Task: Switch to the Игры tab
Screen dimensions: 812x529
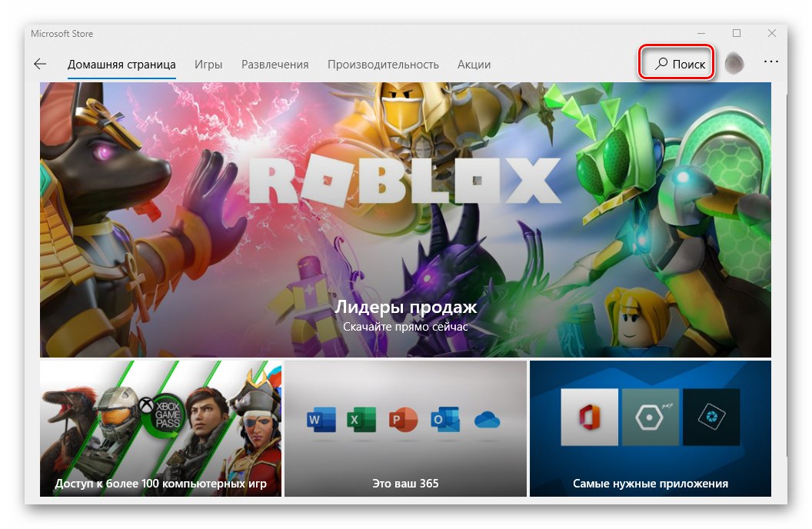Action: pos(208,65)
